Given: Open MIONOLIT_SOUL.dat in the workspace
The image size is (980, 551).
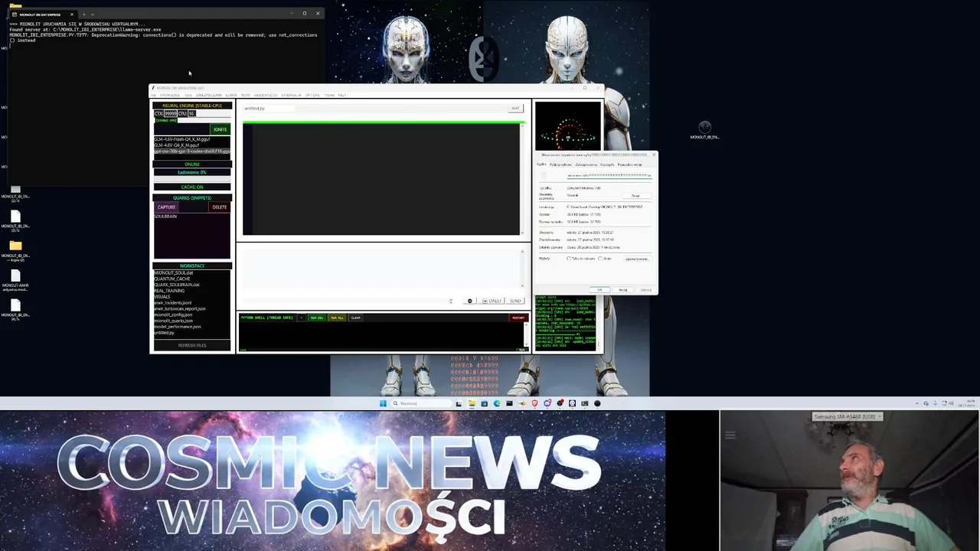Looking at the screenshot, I should (x=174, y=273).
